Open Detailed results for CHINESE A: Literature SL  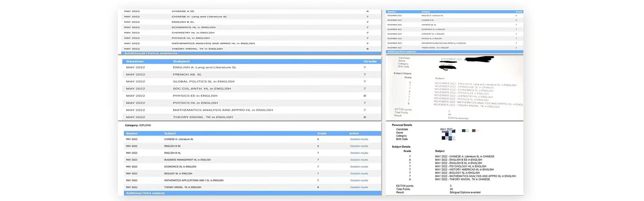[x=359, y=139]
